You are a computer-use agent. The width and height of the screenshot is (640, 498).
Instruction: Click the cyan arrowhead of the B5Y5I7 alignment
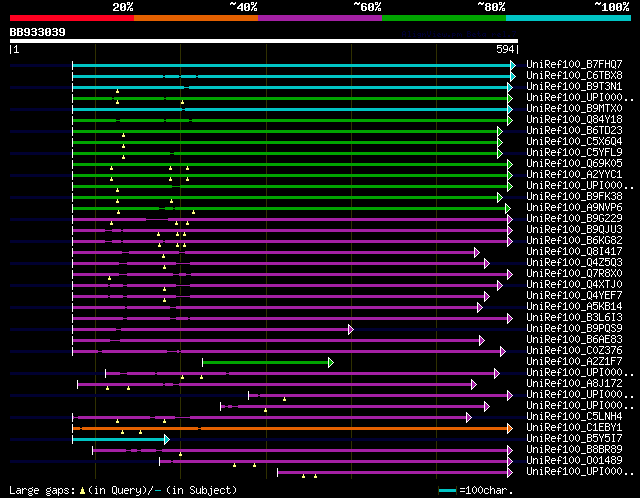166,439
